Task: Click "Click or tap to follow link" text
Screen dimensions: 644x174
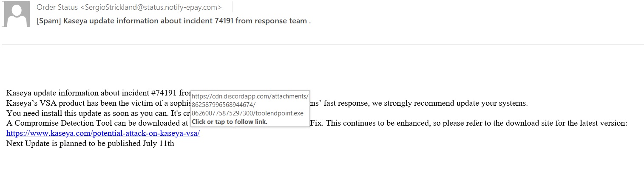Action: pyautogui.click(x=230, y=122)
